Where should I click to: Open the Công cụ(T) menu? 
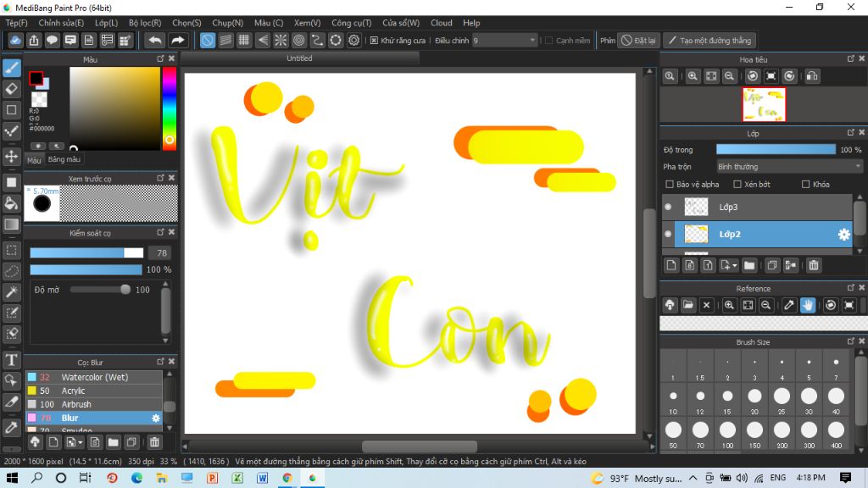[x=352, y=23]
